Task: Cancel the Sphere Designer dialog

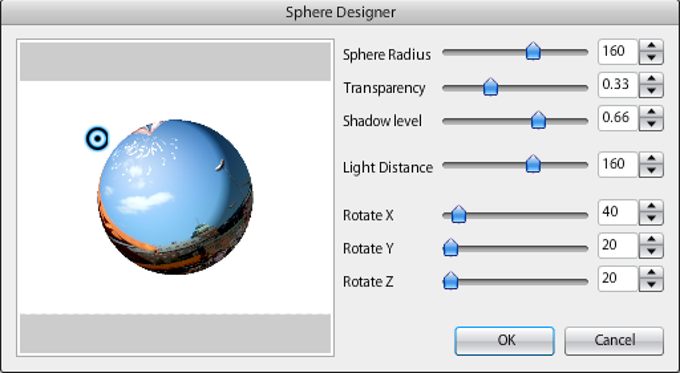Action: click(614, 341)
